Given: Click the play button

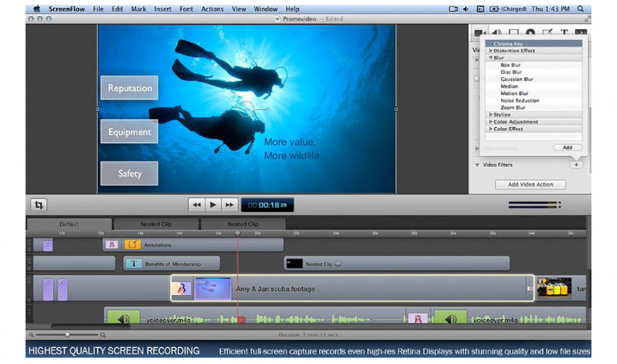Looking at the screenshot, I should coord(213,205).
